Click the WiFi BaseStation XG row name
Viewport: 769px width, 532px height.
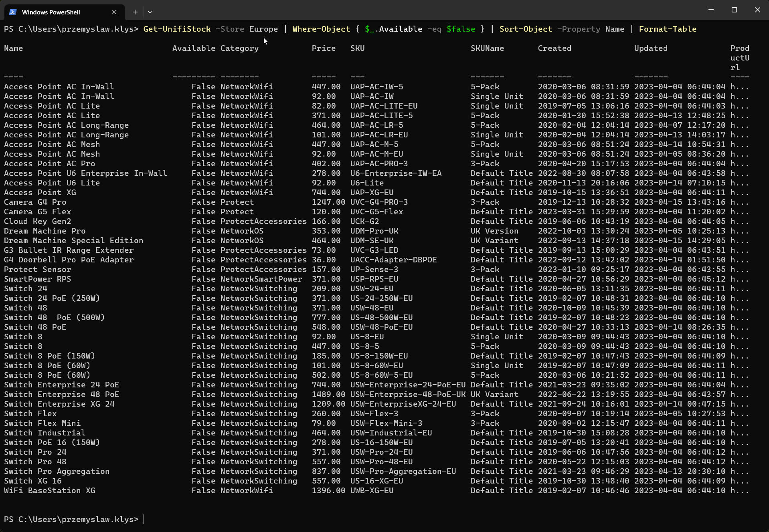coord(50,490)
